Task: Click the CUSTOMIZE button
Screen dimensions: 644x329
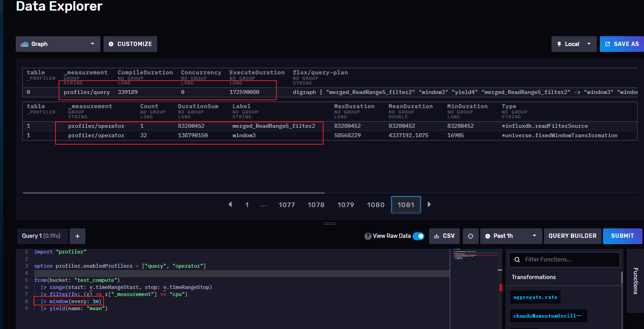Action: click(130, 44)
